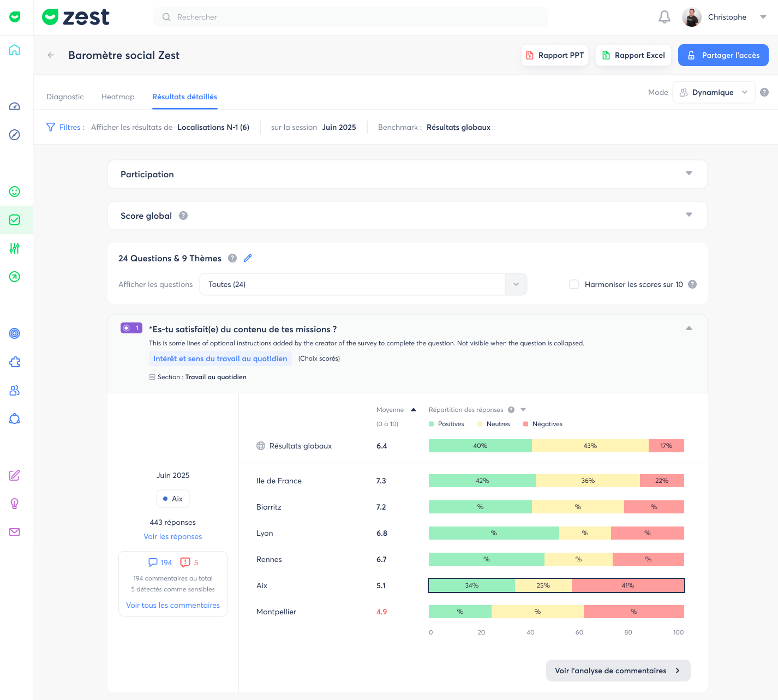
Task: Open the Dynamique mode dropdown
Action: click(714, 92)
